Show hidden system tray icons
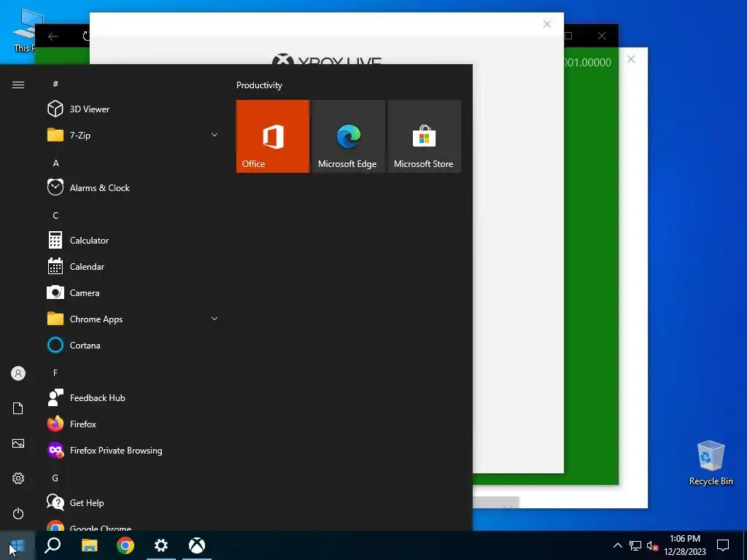The height and width of the screenshot is (560, 747). [x=617, y=545]
